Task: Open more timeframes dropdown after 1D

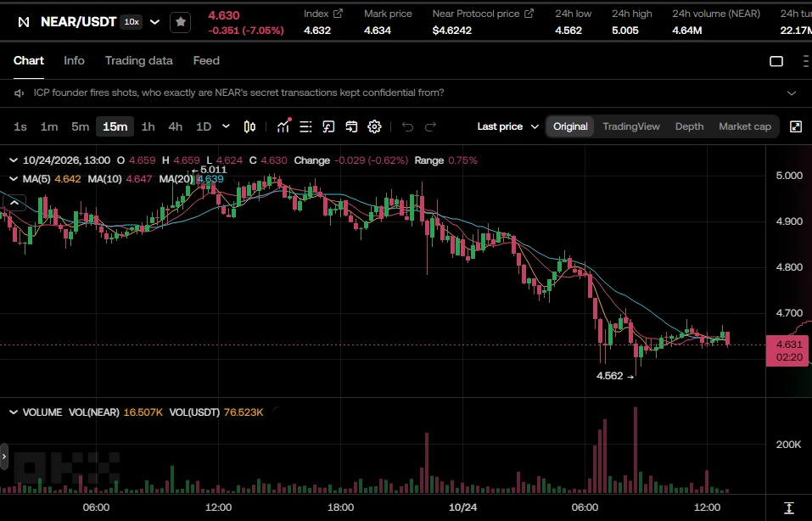Action: [226, 126]
